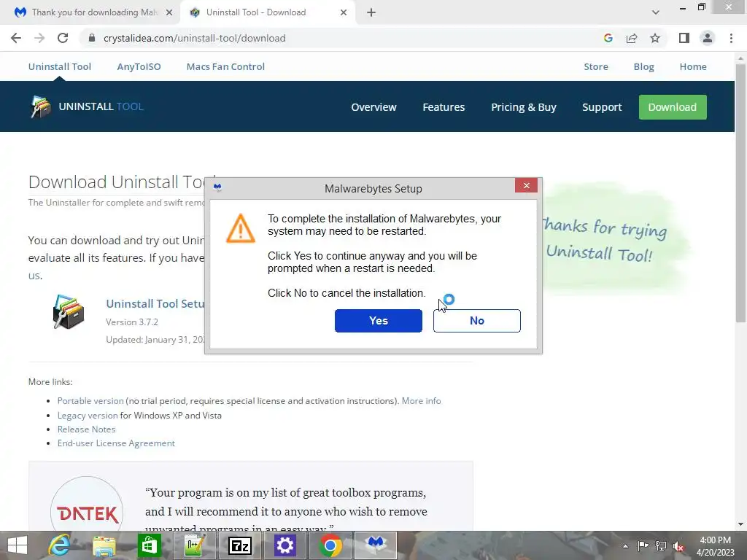Click the forward navigation arrow

(x=39, y=38)
